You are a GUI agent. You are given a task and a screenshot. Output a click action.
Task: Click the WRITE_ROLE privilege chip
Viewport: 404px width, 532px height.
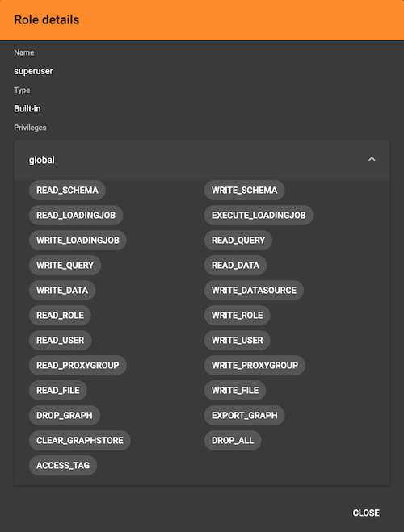[x=238, y=315]
